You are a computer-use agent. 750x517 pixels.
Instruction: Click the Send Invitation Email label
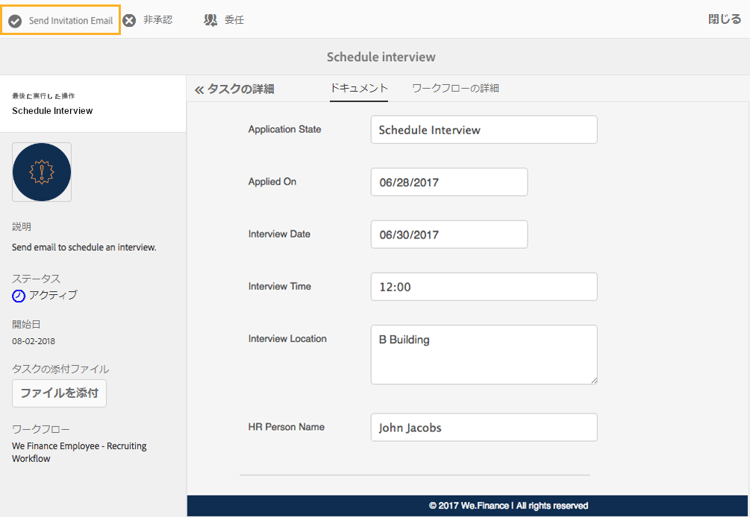click(71, 21)
